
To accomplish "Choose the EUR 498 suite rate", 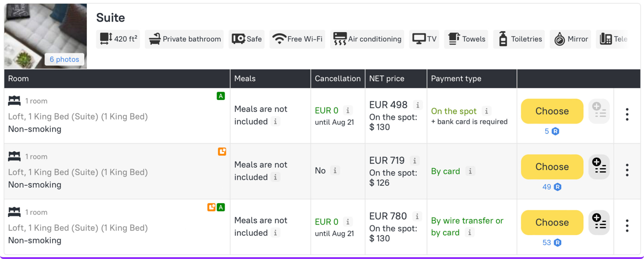I will point(552,111).
